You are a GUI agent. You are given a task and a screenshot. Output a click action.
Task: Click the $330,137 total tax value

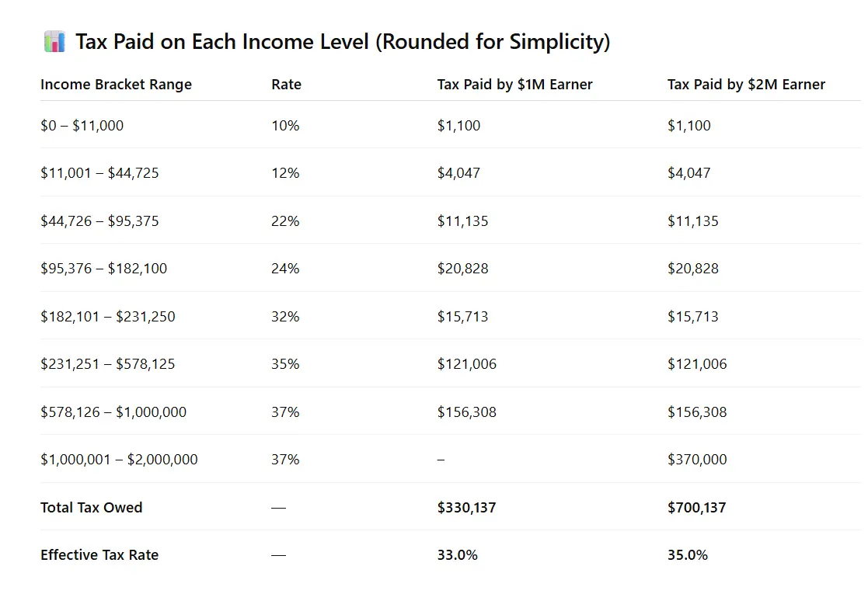[466, 508]
